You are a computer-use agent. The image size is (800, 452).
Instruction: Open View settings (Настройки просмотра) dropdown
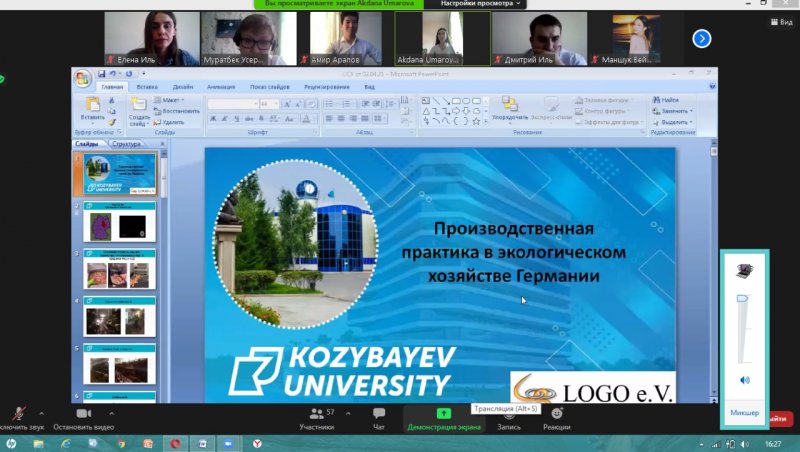click(x=480, y=4)
